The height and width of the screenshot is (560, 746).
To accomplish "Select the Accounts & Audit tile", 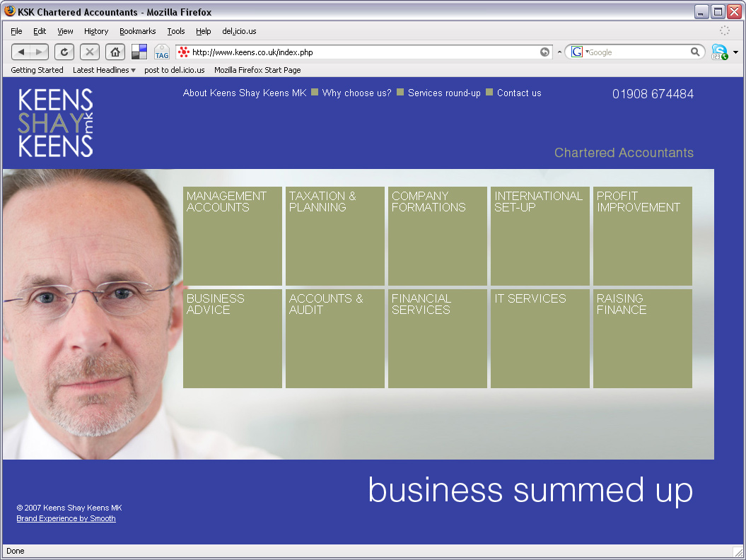I will click(335, 338).
